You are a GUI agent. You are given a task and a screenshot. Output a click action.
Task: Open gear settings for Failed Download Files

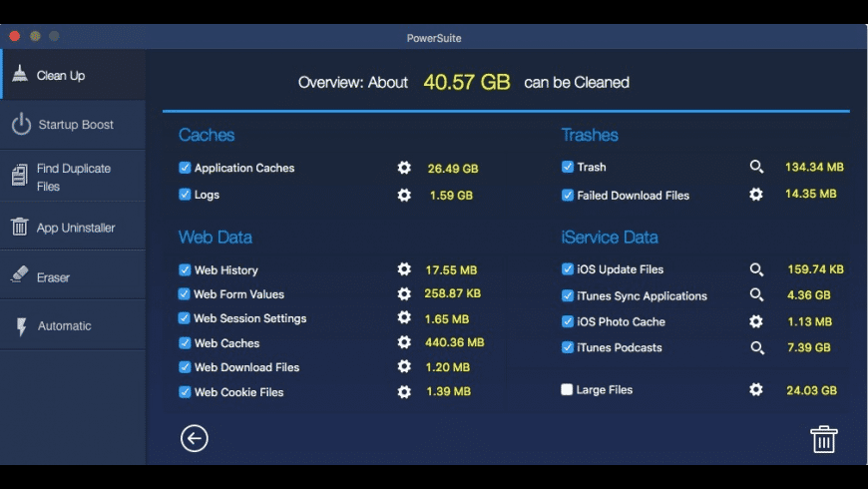point(756,195)
